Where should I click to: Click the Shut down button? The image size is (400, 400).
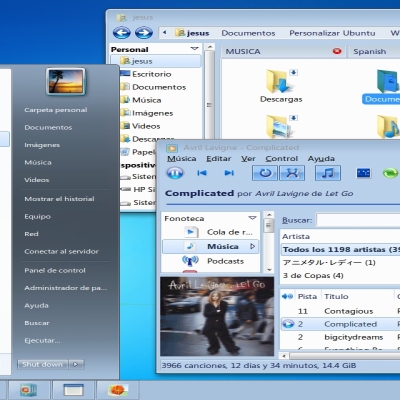coord(42,364)
